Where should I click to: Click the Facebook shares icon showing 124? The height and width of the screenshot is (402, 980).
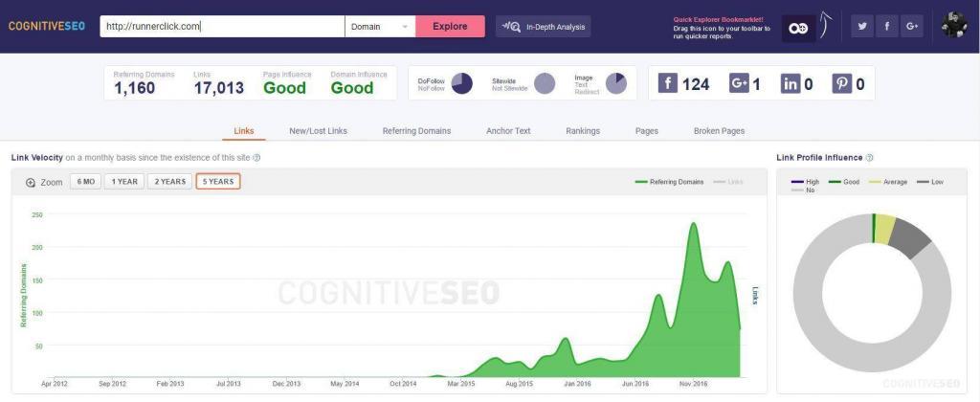pos(667,83)
